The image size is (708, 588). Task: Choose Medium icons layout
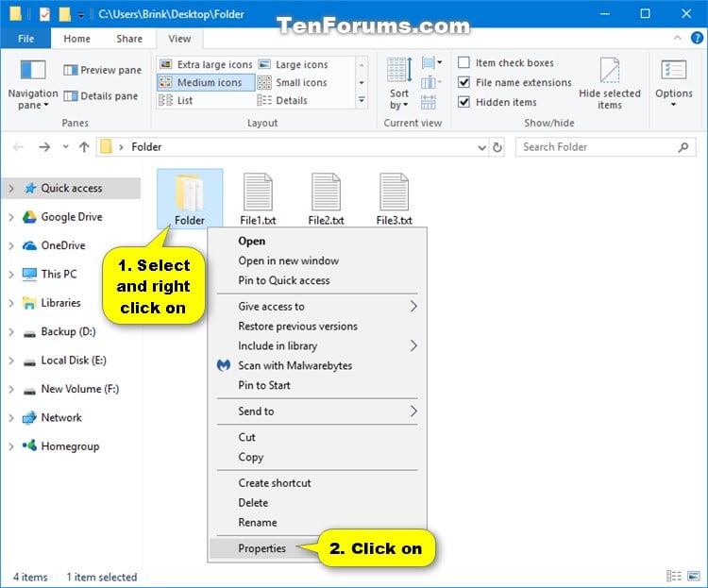[x=206, y=83]
